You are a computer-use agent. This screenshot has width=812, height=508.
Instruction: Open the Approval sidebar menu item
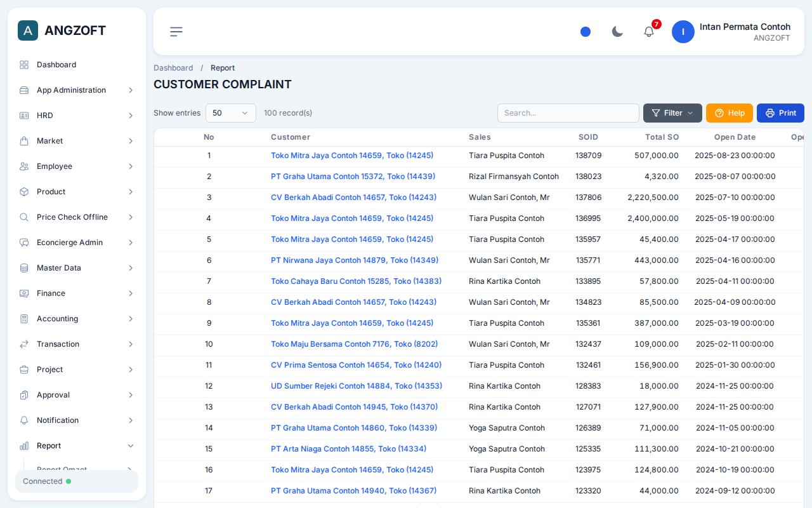pos(77,395)
